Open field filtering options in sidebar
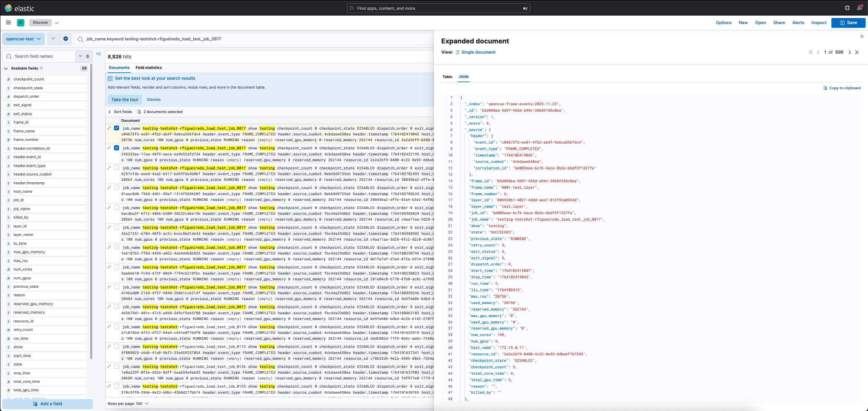868x411 pixels. [80, 56]
